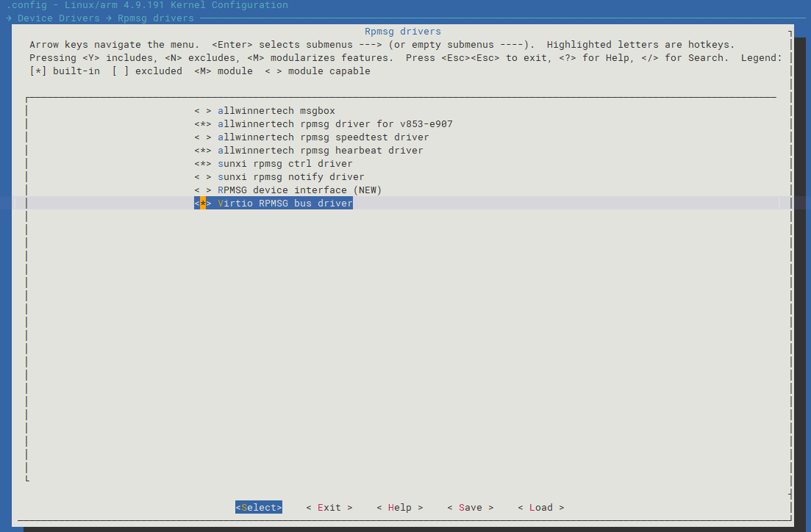Click the Exit button
This screenshot has height=532, width=811.
[329, 507]
